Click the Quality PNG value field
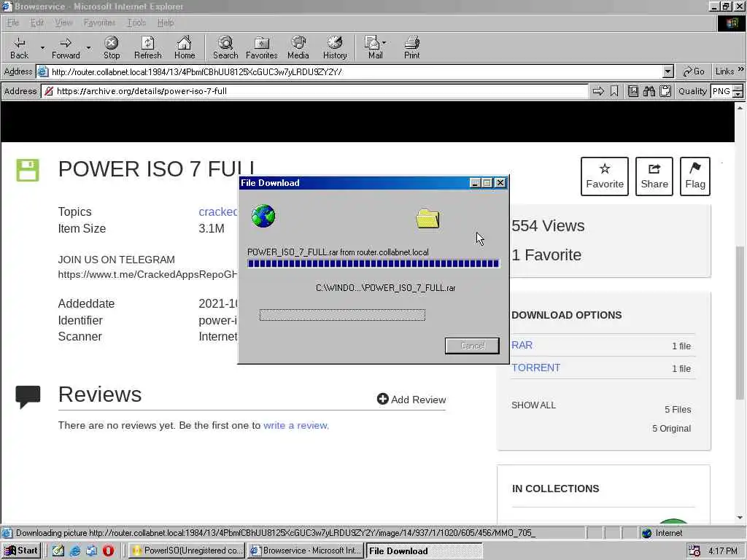This screenshot has width=747, height=560. [721, 91]
